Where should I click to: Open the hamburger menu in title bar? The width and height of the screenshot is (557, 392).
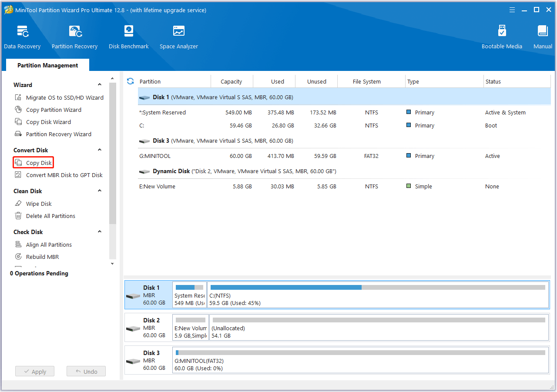coord(513,10)
